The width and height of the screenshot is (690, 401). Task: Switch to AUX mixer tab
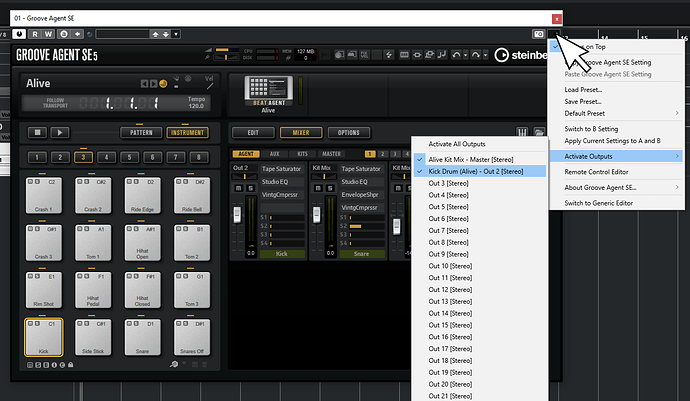(275, 154)
